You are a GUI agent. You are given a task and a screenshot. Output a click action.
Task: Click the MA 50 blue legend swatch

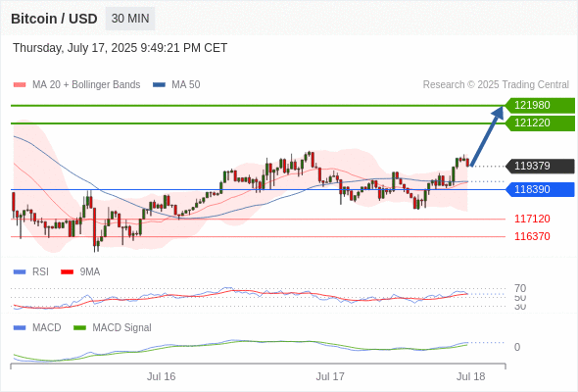coord(159,85)
